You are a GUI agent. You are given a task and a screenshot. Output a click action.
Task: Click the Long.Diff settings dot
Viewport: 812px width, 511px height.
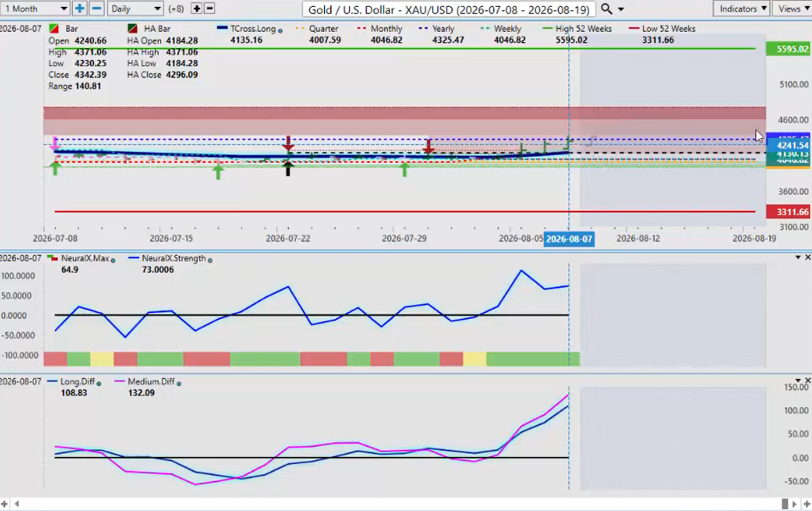[x=99, y=383]
